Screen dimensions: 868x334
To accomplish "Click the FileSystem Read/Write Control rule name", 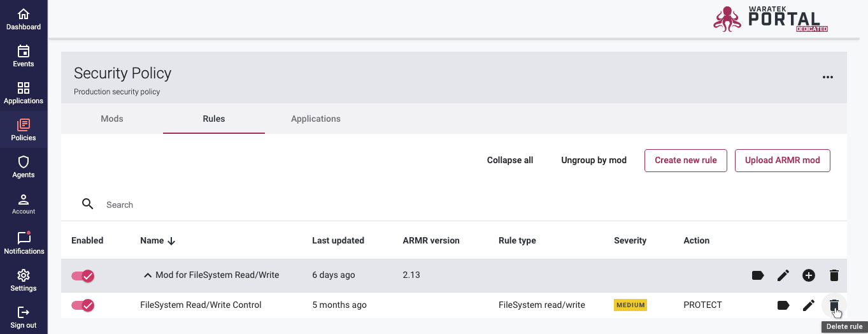I will click(201, 305).
